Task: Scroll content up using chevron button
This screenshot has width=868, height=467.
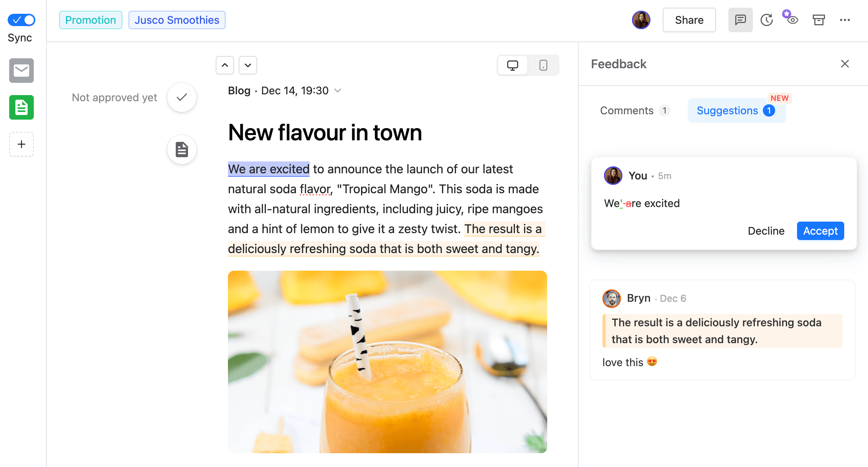Action: (224, 64)
